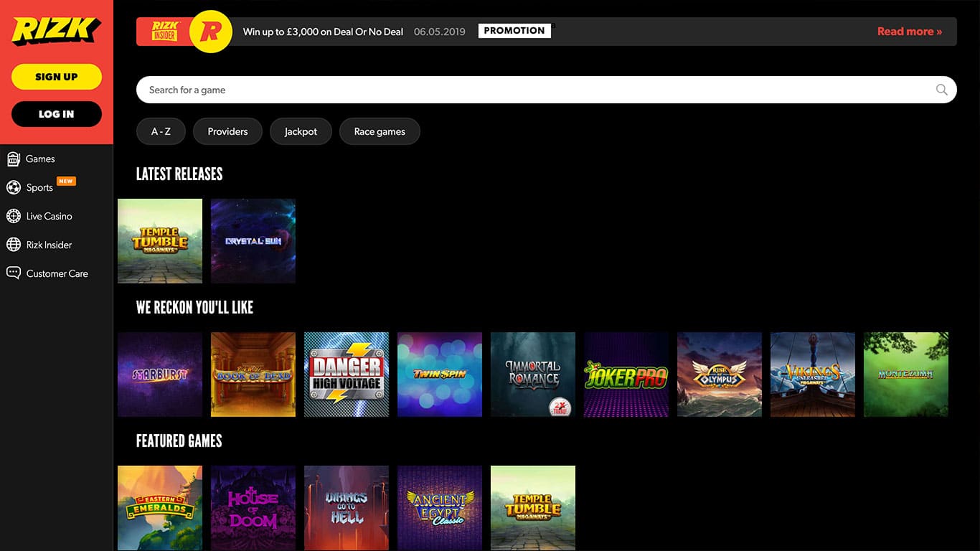Follow the Read more link
The width and height of the screenshot is (980, 551).
click(x=910, y=31)
